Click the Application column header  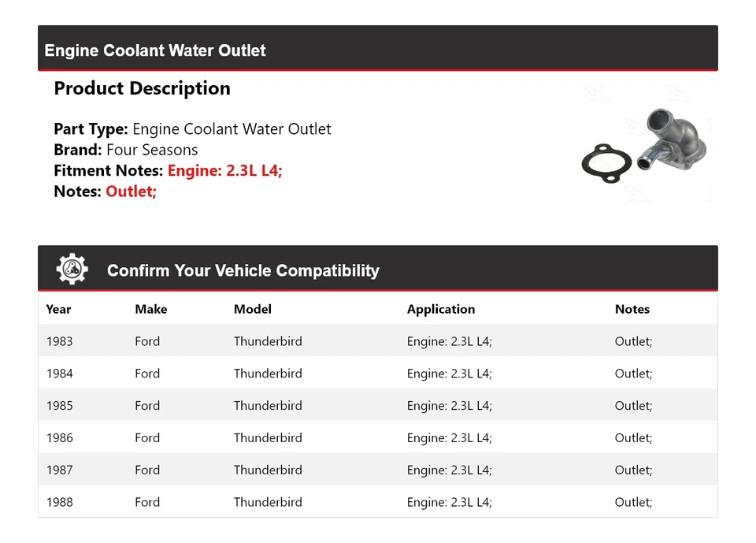point(440,309)
